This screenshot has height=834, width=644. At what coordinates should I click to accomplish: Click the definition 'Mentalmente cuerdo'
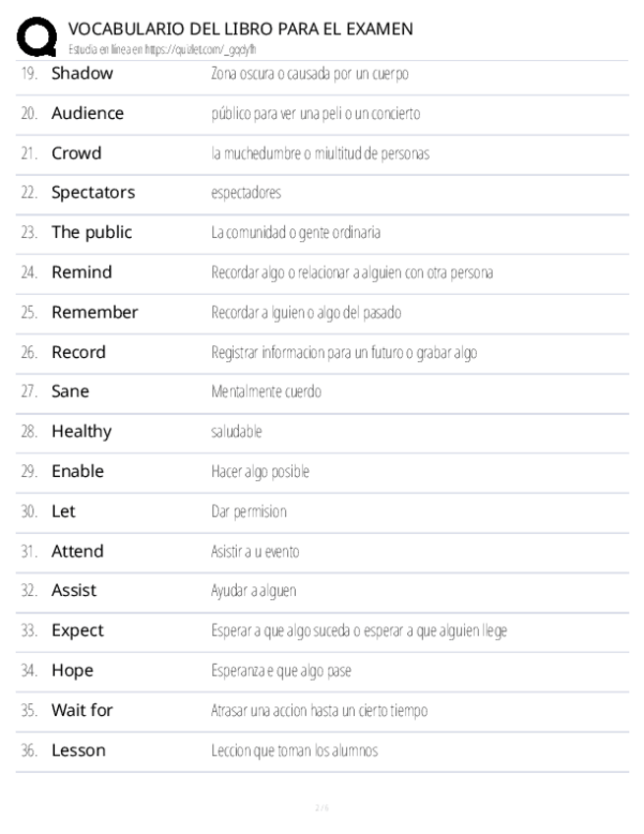[266, 391]
